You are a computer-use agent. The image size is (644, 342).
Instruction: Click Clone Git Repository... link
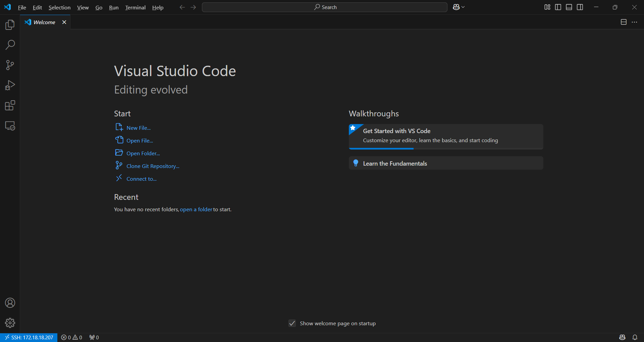153,166
